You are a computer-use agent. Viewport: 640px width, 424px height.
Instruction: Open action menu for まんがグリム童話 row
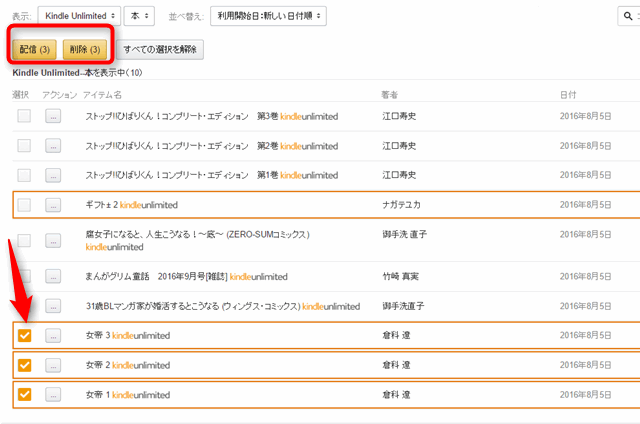tap(53, 276)
